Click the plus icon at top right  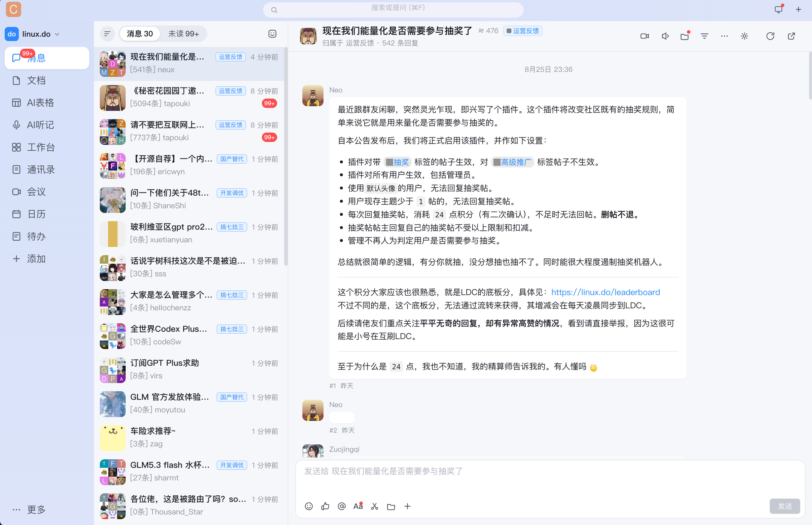point(798,10)
